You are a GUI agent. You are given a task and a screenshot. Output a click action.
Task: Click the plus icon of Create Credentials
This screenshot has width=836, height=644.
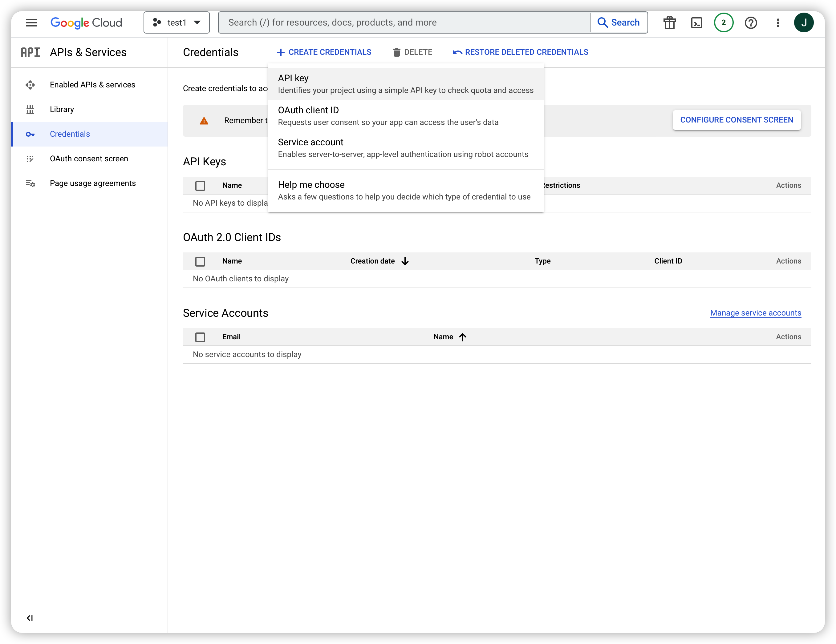pos(281,52)
